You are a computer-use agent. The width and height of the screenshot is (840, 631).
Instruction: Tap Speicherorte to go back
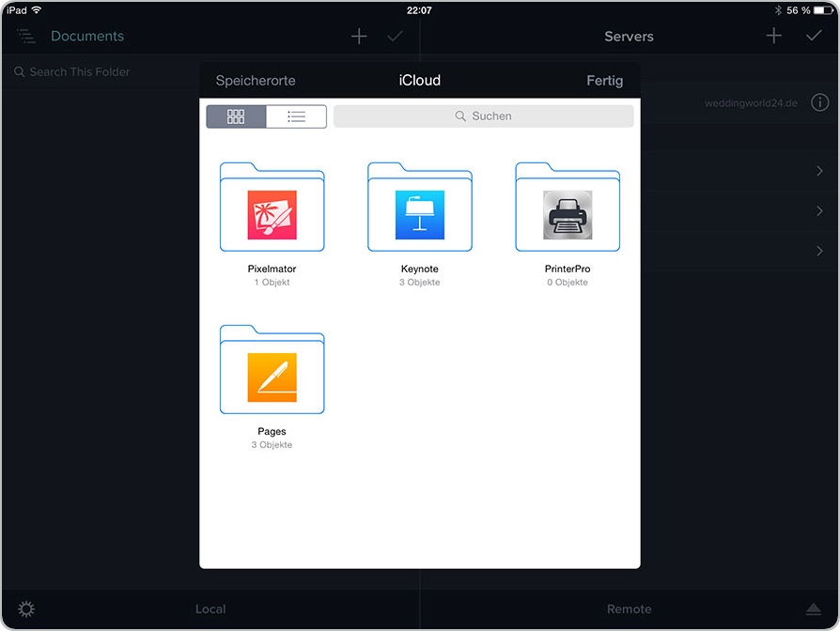[x=256, y=81]
